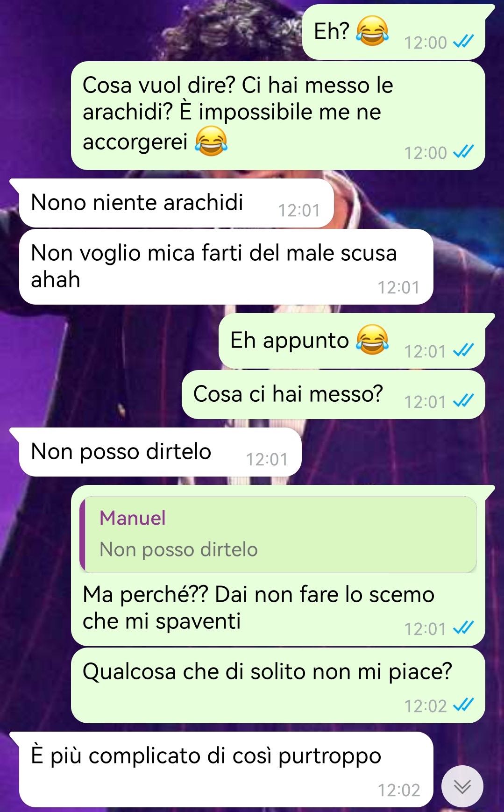
Task: Tap read ticks on 'Cosa ci hai messo?'
Action: click(x=464, y=401)
